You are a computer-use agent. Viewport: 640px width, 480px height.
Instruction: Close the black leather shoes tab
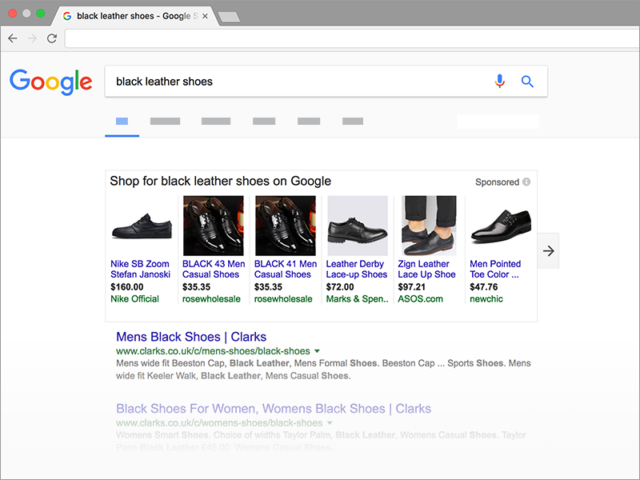[x=205, y=16]
